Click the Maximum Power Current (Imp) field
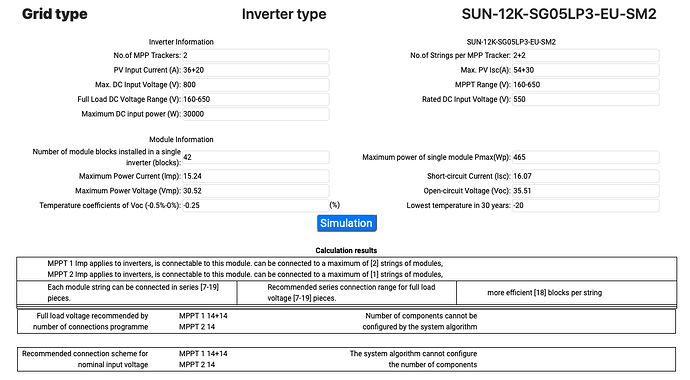 click(256, 176)
